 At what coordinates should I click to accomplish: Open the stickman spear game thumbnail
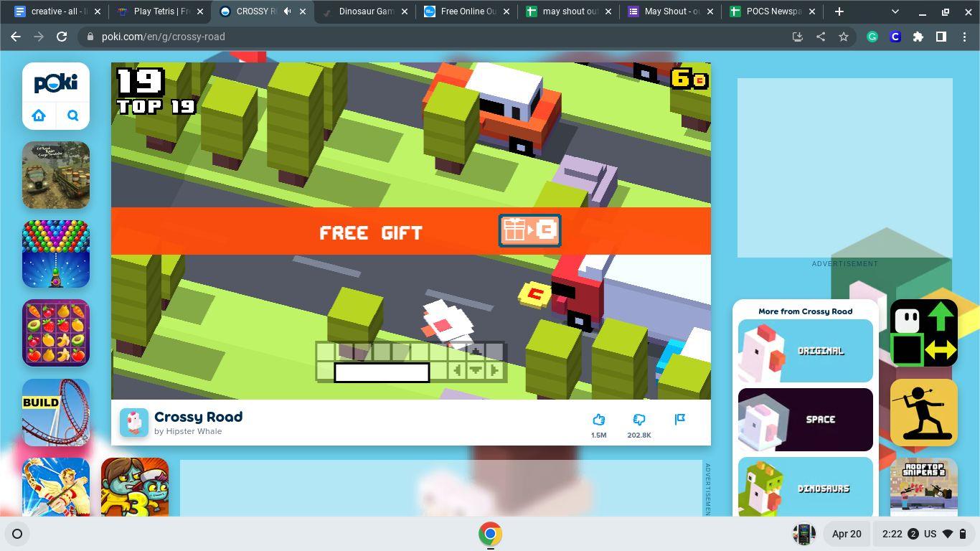(x=924, y=413)
